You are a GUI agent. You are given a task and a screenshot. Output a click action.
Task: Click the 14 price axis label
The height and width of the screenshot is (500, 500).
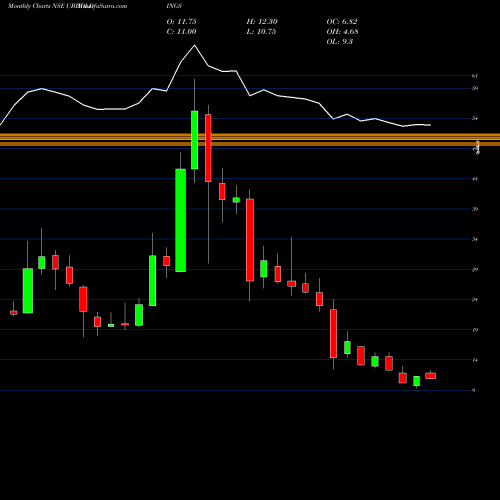475,360
